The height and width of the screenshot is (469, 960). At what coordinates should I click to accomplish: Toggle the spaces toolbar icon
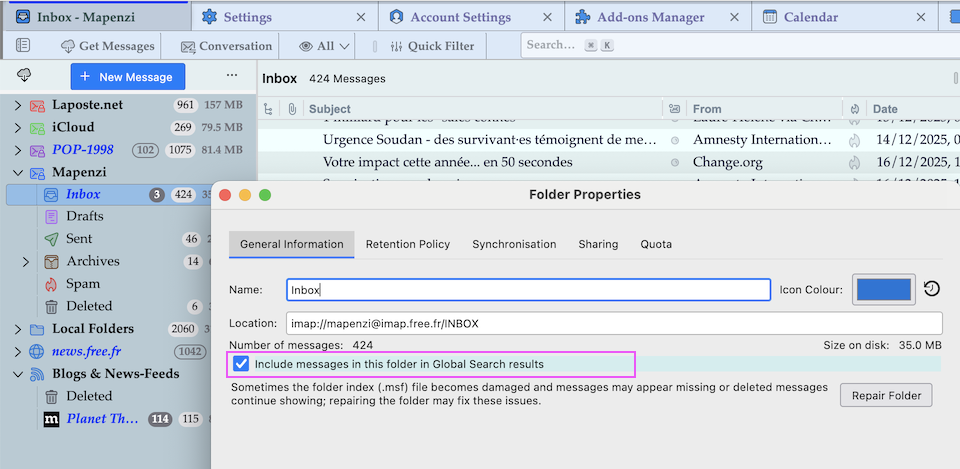click(x=23, y=46)
